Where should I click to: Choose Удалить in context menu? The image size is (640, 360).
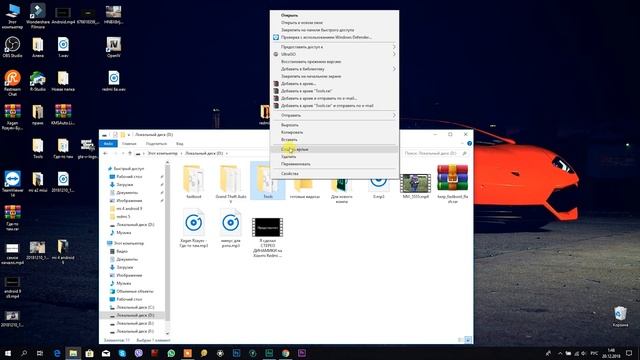click(335, 157)
